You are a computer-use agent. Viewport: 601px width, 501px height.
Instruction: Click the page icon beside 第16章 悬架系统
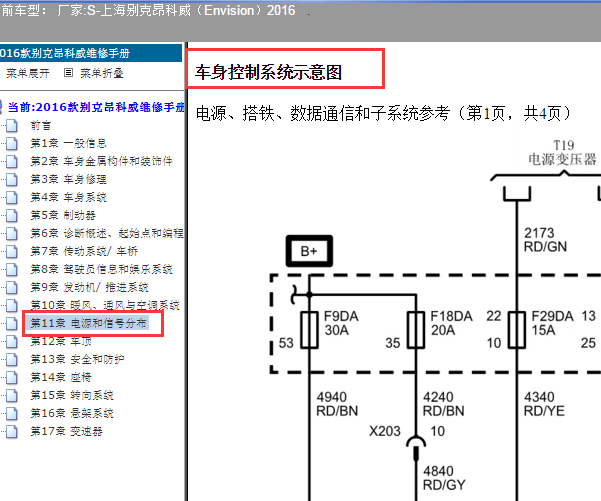click(12, 414)
